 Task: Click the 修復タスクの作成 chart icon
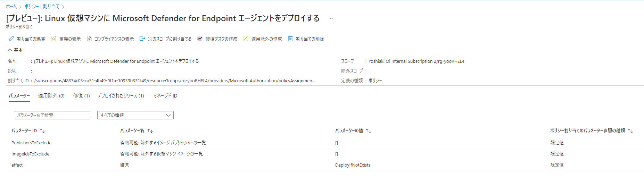coord(199,39)
